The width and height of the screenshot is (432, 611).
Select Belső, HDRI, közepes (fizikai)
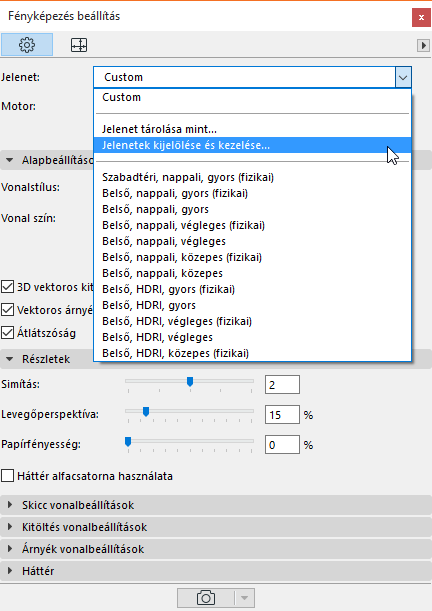(x=252, y=353)
